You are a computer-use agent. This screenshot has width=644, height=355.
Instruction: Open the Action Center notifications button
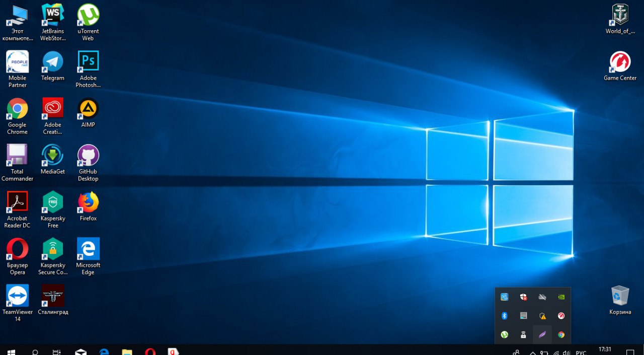630,351
